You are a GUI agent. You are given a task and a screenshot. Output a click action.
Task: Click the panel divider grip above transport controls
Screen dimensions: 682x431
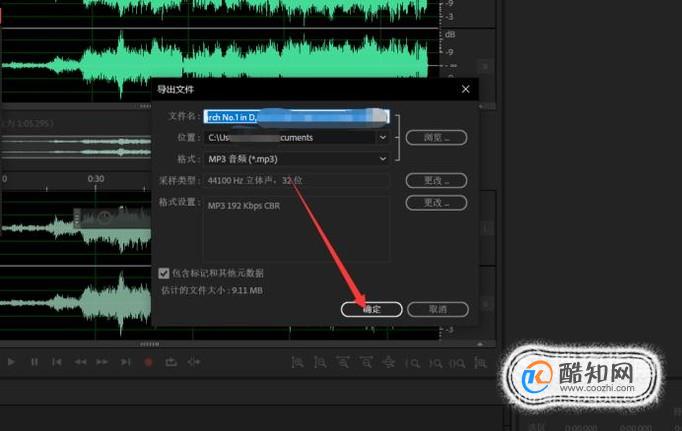pos(149,344)
